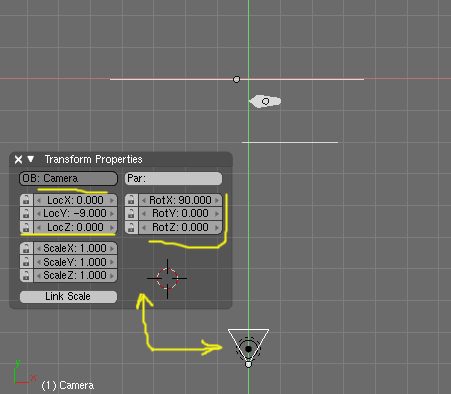Increase RotX with right arrow
Viewport: 451px width, 394px height.
pyautogui.click(x=217, y=200)
